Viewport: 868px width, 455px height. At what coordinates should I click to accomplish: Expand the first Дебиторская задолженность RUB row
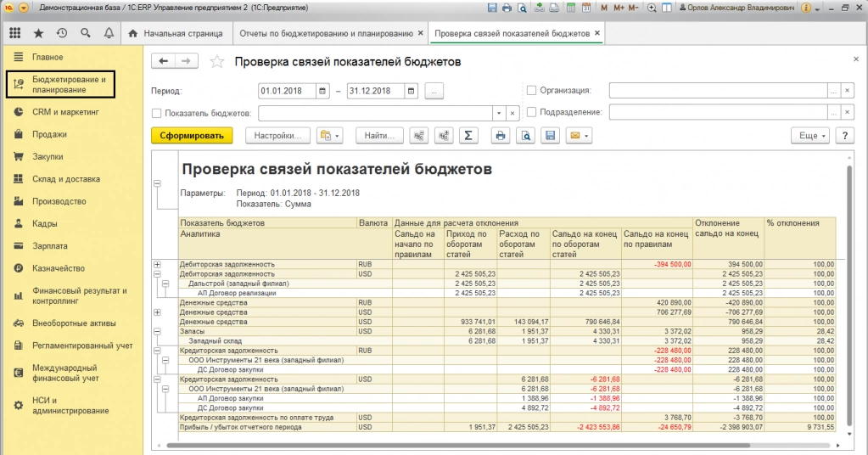coord(157,265)
